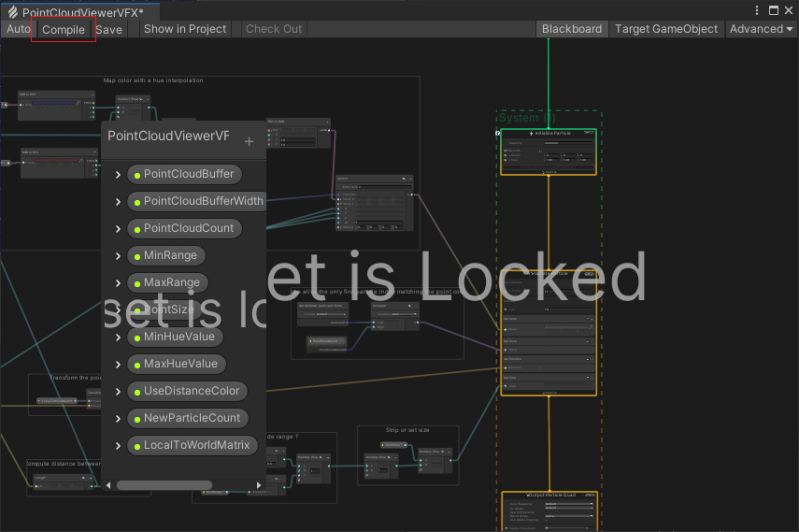
Task: Select the Initialize Particle context block
Action: point(548,152)
